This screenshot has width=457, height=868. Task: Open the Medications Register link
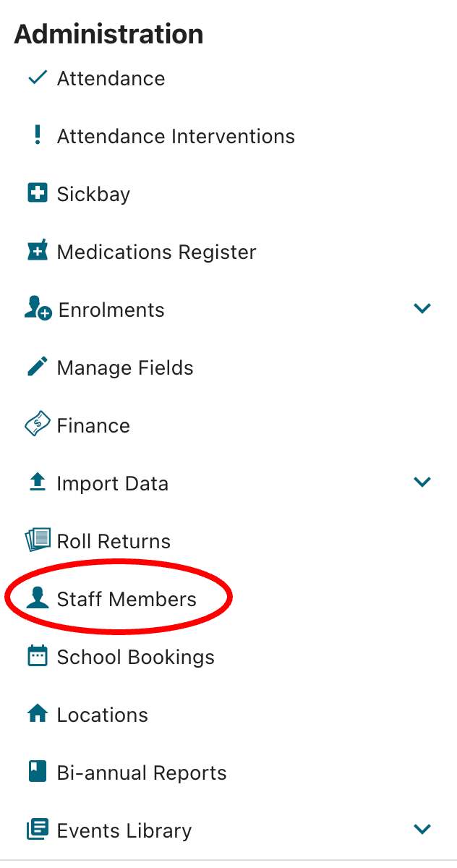pos(156,252)
